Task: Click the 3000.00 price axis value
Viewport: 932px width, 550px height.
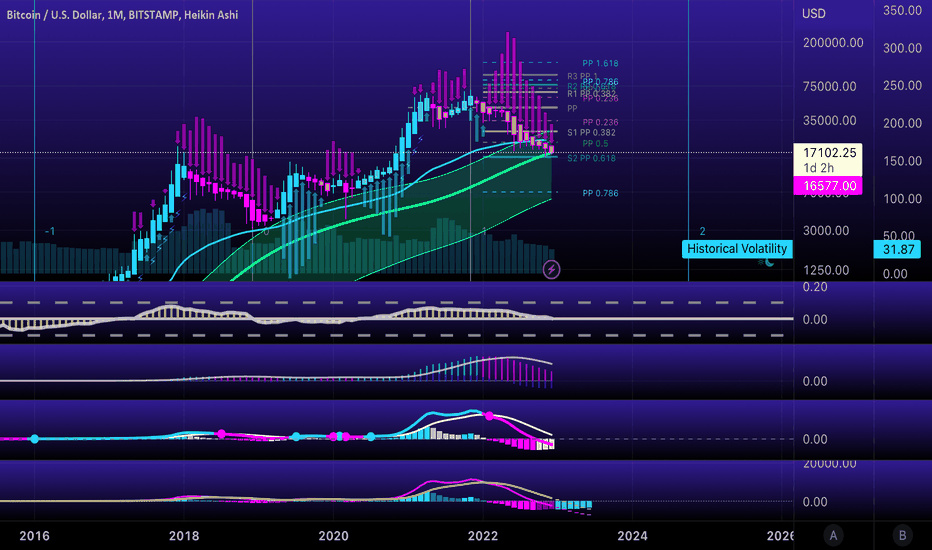Action: coord(826,231)
